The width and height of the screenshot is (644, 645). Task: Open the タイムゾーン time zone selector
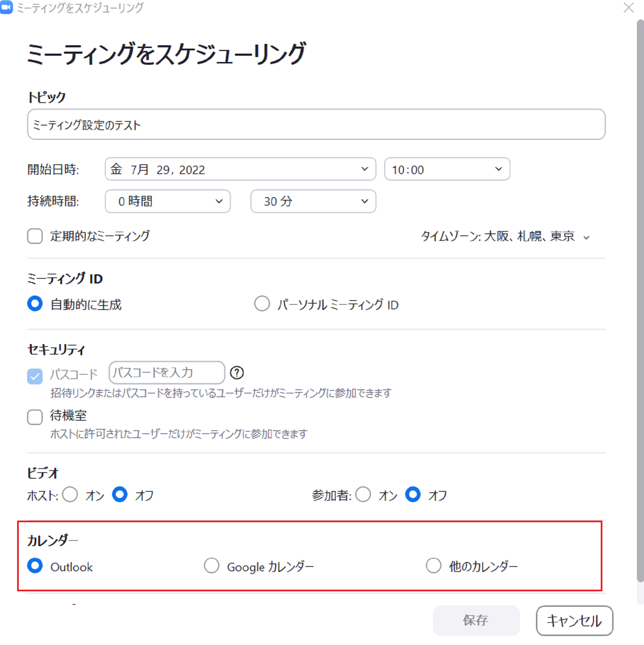tap(505, 236)
